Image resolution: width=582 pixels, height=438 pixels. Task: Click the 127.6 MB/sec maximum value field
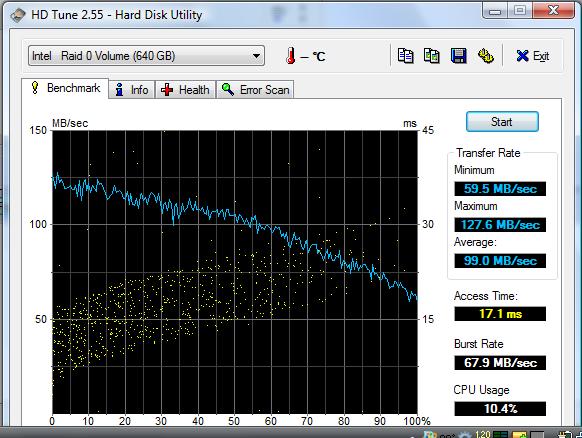(500, 225)
